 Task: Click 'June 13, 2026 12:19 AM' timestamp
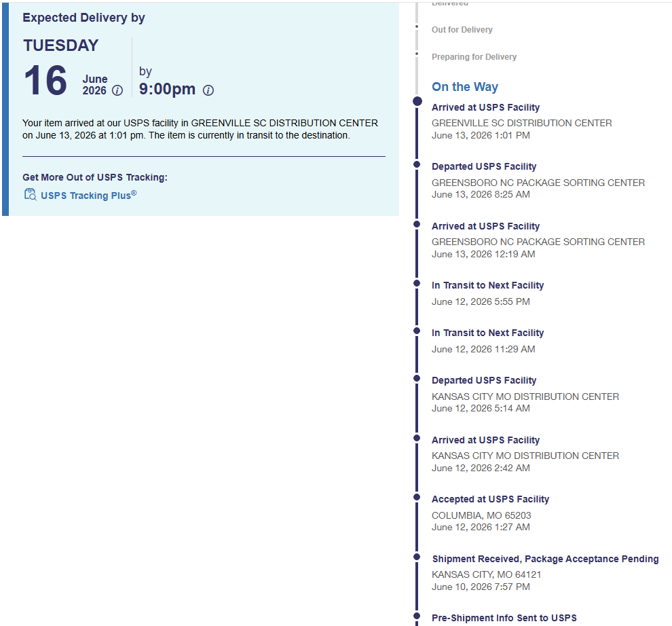click(483, 254)
